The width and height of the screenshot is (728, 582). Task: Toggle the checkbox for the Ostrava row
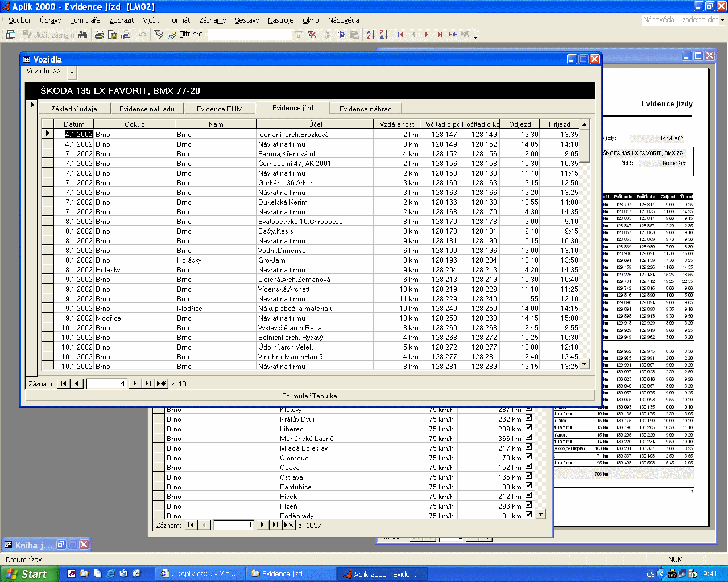tap(528, 476)
